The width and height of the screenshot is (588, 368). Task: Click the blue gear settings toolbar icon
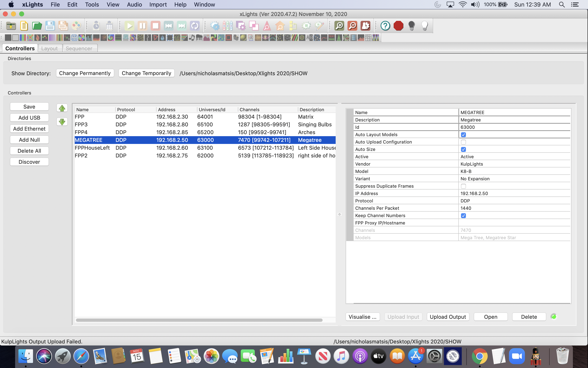point(215,26)
